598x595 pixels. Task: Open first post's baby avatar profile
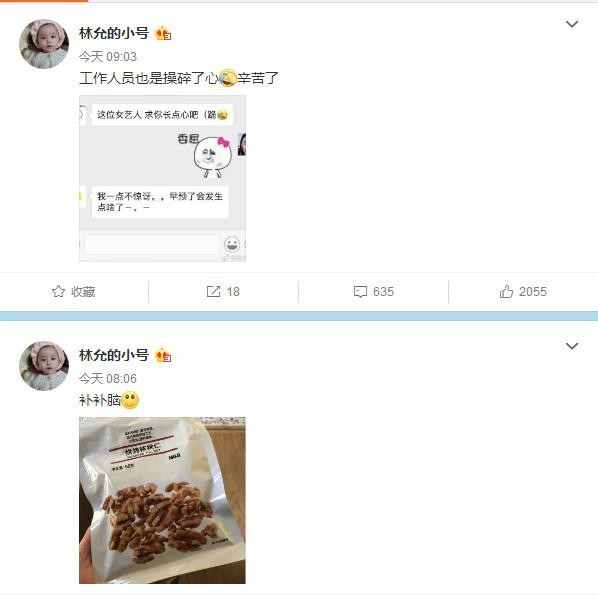[44, 44]
